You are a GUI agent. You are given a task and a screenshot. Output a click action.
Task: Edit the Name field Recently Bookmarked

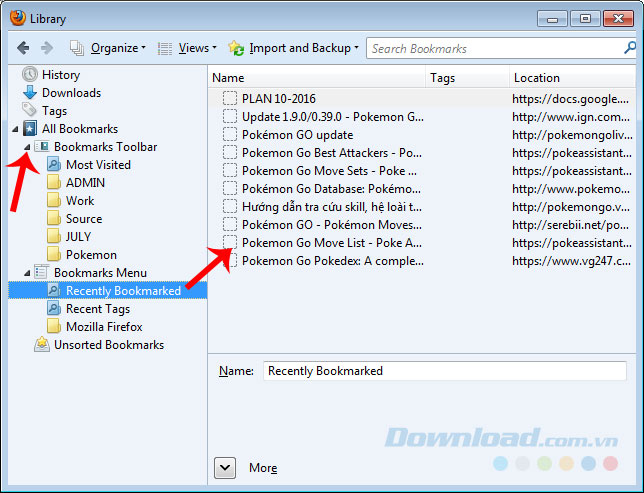pos(445,371)
